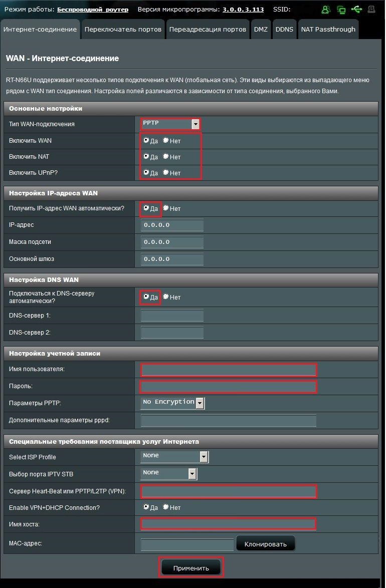The width and height of the screenshot is (386, 588).
Task: Select Нет for Enable VPN+DHCP Connection
Action: pos(165,507)
